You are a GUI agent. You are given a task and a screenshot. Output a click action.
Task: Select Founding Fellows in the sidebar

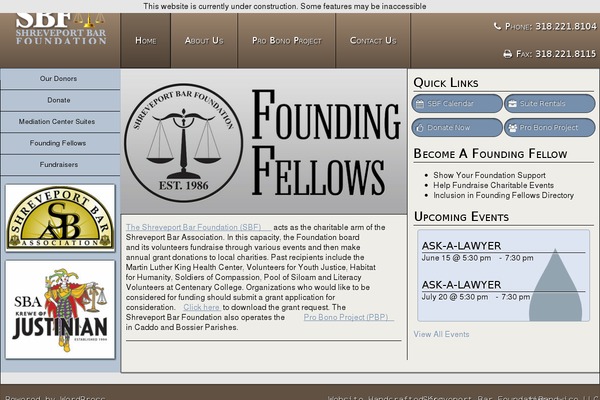tap(60, 143)
